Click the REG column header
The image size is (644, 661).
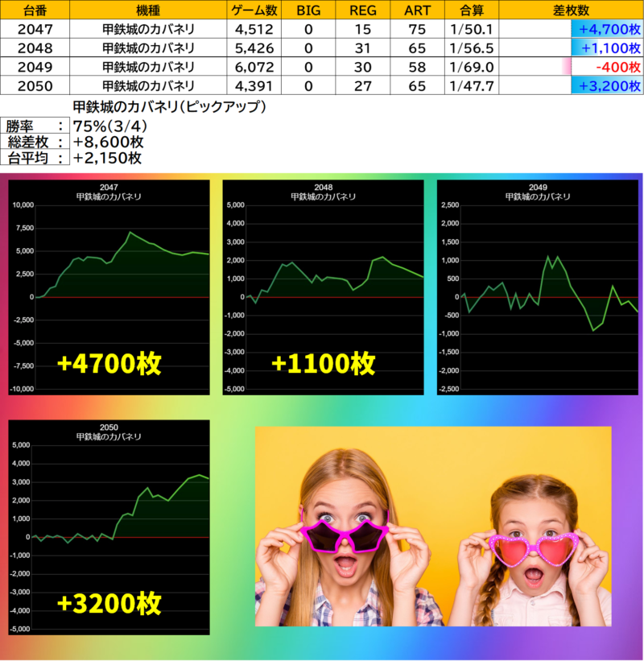click(363, 10)
